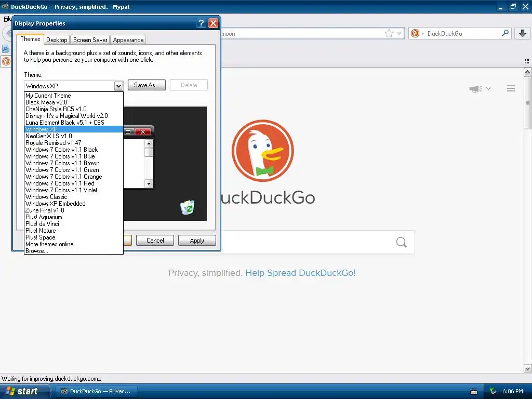Click Browse... in theme list

click(74, 251)
